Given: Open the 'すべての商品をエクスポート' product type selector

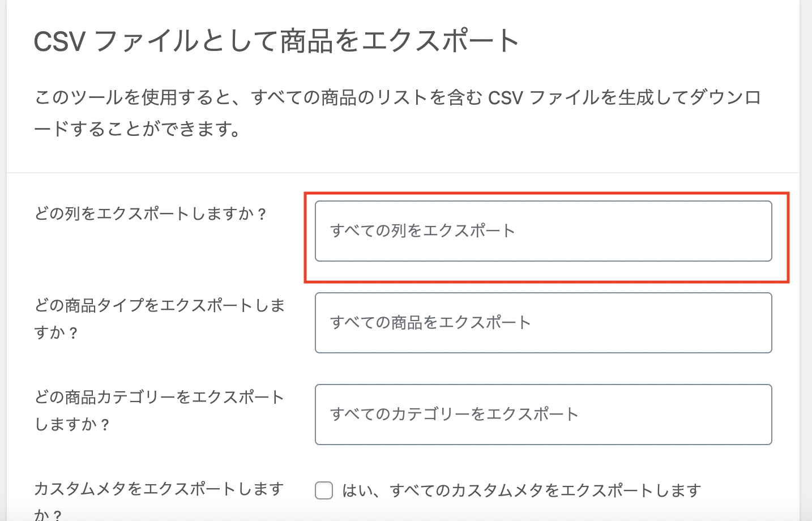Looking at the screenshot, I should coord(542,323).
